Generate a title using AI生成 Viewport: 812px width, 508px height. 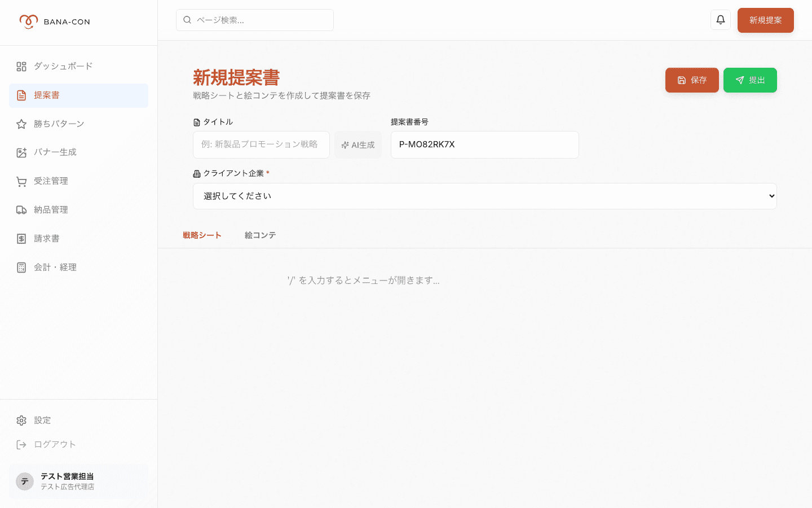point(358,144)
